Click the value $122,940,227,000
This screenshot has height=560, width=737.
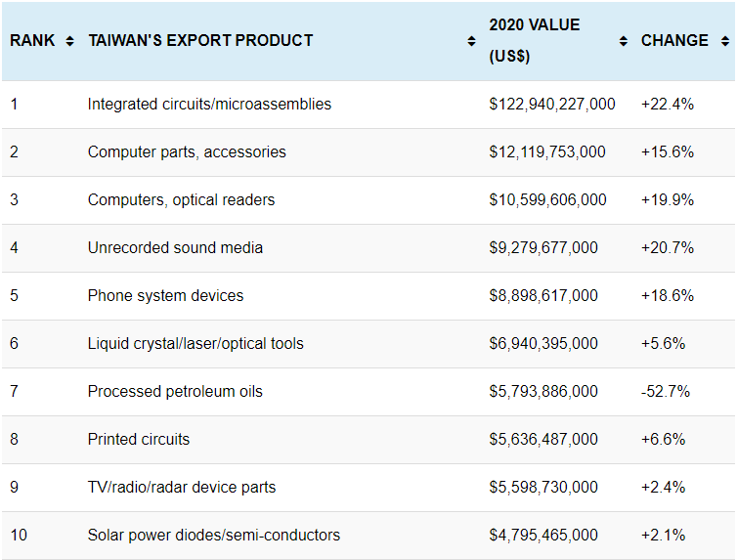click(x=552, y=104)
